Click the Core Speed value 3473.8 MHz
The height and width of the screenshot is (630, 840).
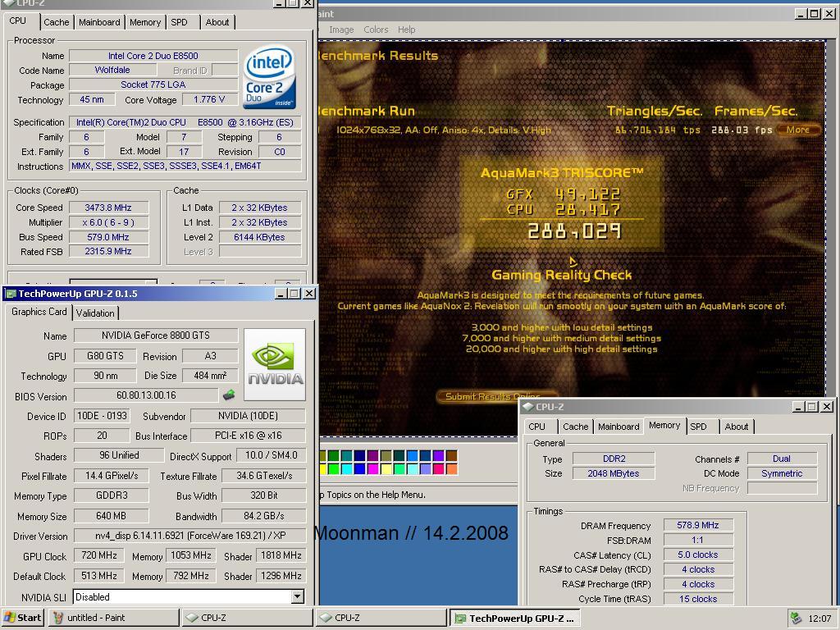click(x=108, y=208)
